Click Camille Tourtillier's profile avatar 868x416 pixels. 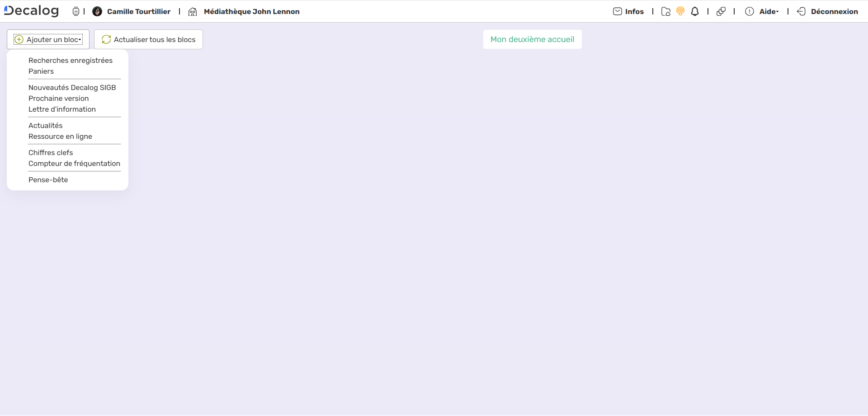pos(97,11)
